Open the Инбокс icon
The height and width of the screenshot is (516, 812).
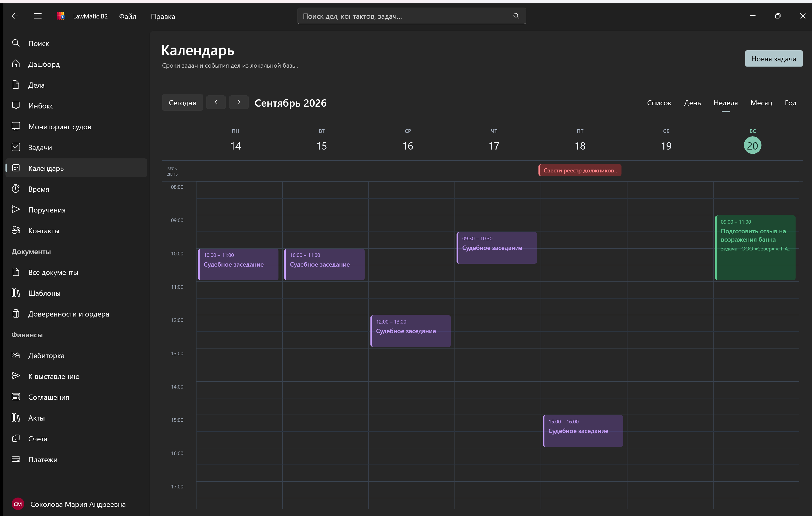16,106
